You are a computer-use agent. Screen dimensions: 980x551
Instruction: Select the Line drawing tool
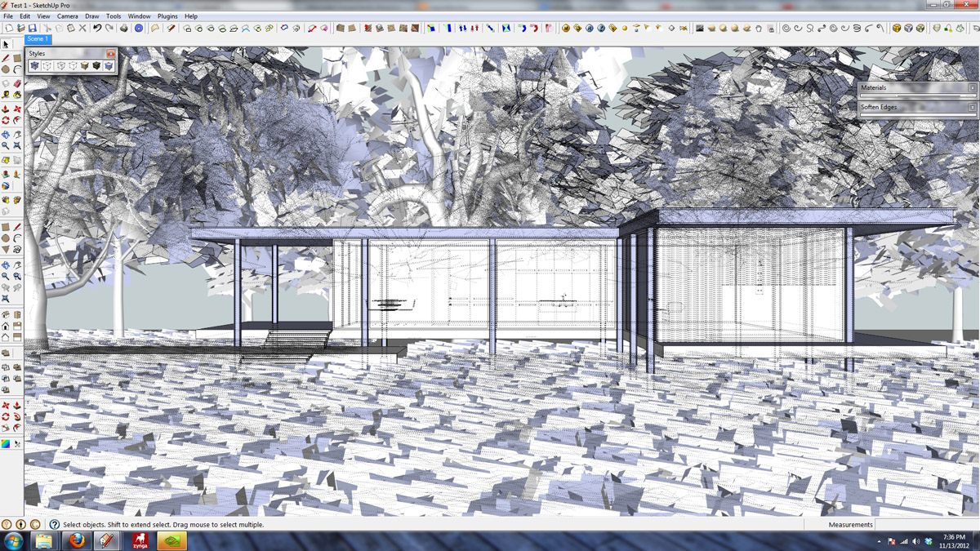click(5, 57)
